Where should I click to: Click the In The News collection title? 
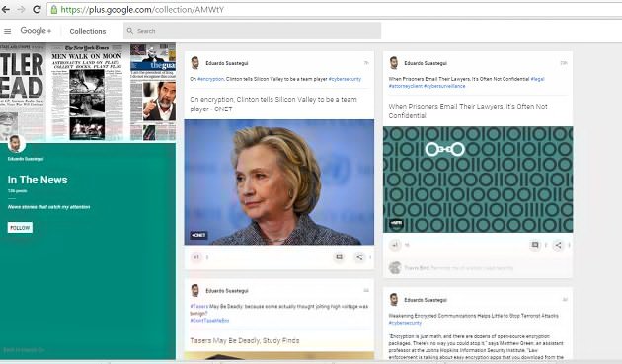coord(38,180)
